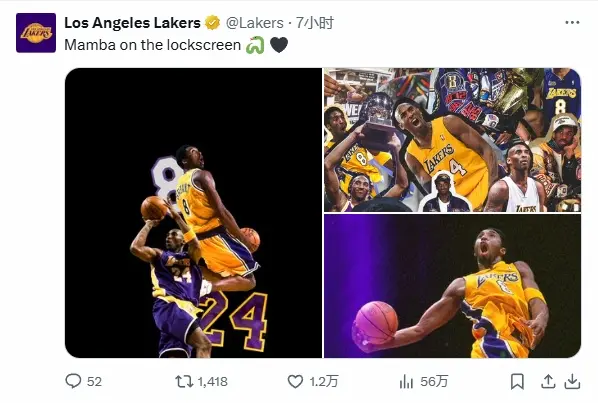This screenshot has width=598, height=403.
Task: Click the retweet count 1,418
Action: coord(212,382)
